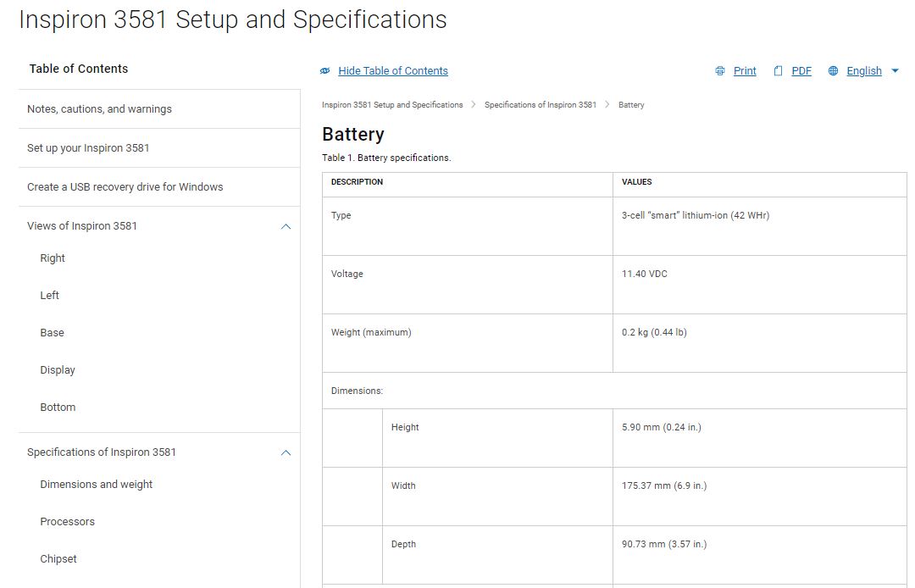Click the DESCRIPTION column header
The width and height of the screenshot is (915, 588).
pyautogui.click(x=358, y=182)
